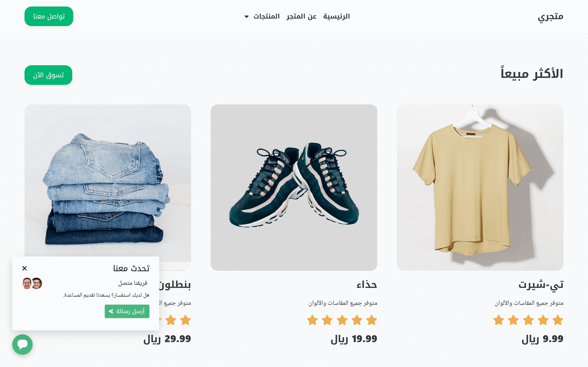Click the fifth star under تي-شيرت
Viewport: 588px width, 367px height.
[x=499, y=320]
